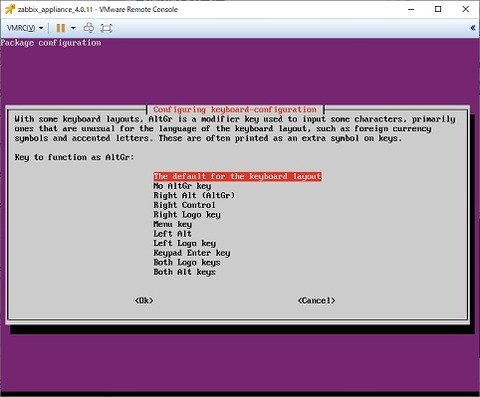480x397 pixels.
Task: Choose Both Alt keys option
Action: [184, 272]
